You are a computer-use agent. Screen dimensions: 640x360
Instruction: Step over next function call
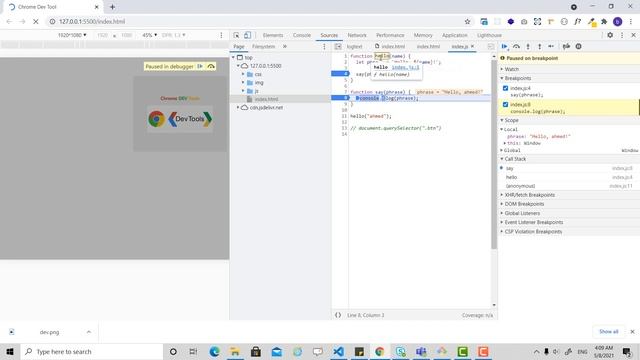pos(516,47)
